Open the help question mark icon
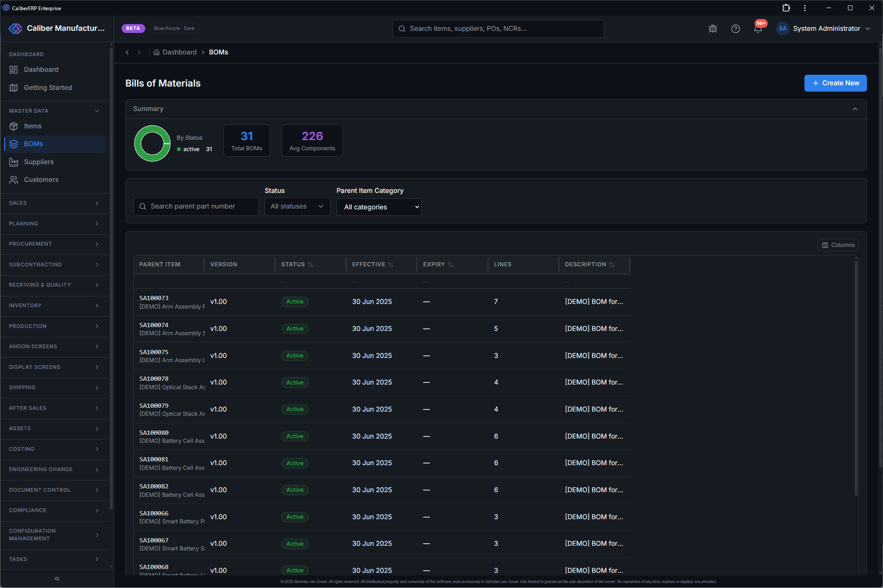The width and height of the screenshot is (883, 588). click(x=736, y=29)
